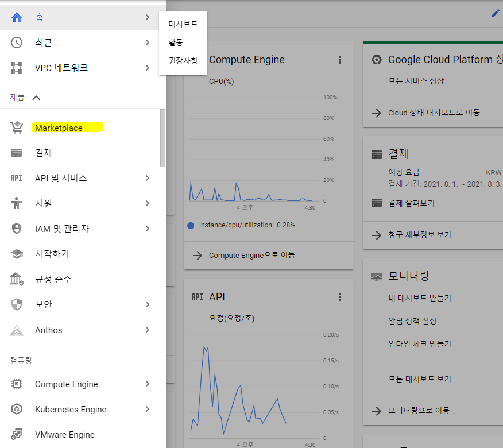503x448 pixels.
Task: Click the 규정 준수 building icon
Action: click(x=17, y=279)
